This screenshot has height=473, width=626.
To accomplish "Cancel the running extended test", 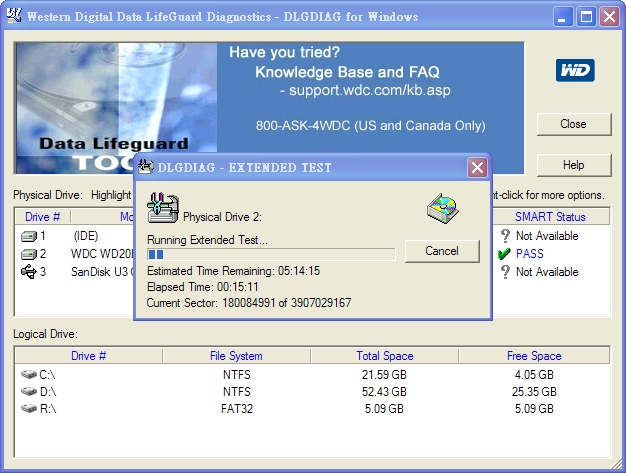I will (442, 251).
